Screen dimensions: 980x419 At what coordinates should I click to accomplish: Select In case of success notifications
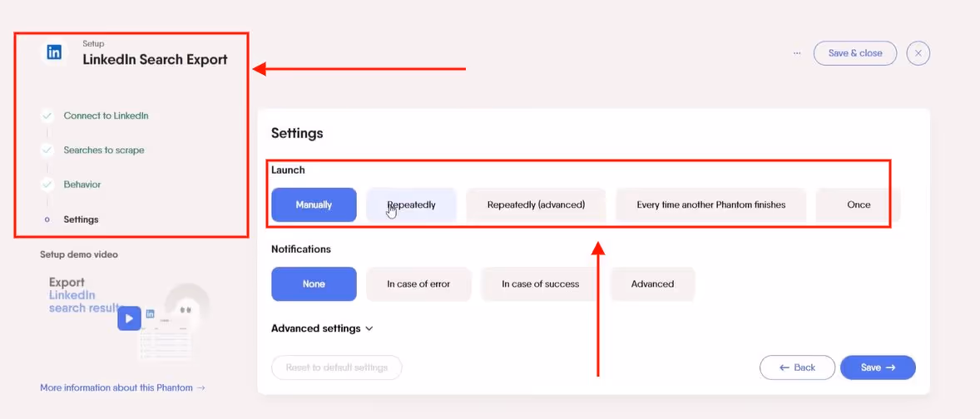point(541,284)
